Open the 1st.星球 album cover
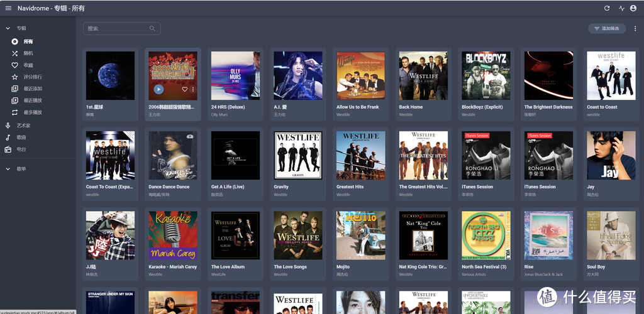Viewport: 644px width, 314px height. [110, 75]
